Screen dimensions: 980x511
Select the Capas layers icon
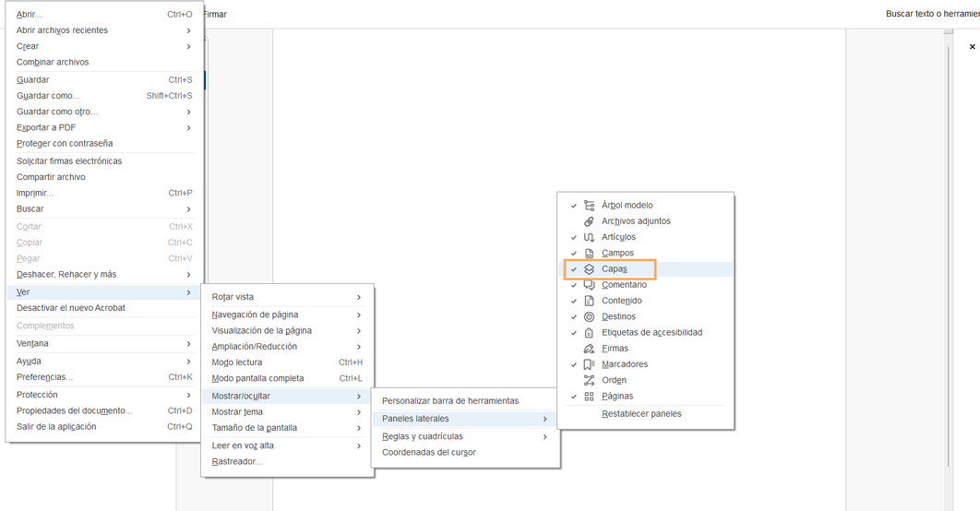pos(589,269)
